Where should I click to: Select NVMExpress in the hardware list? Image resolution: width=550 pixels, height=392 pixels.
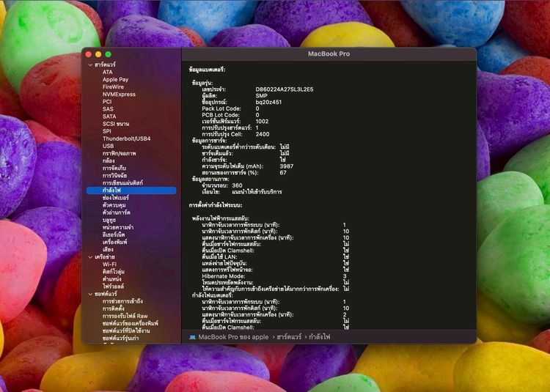point(119,95)
